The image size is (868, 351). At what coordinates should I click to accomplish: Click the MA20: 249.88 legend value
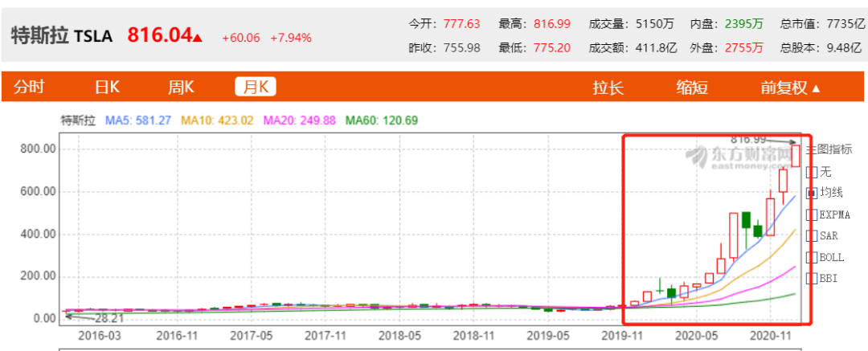pyautogui.click(x=300, y=120)
